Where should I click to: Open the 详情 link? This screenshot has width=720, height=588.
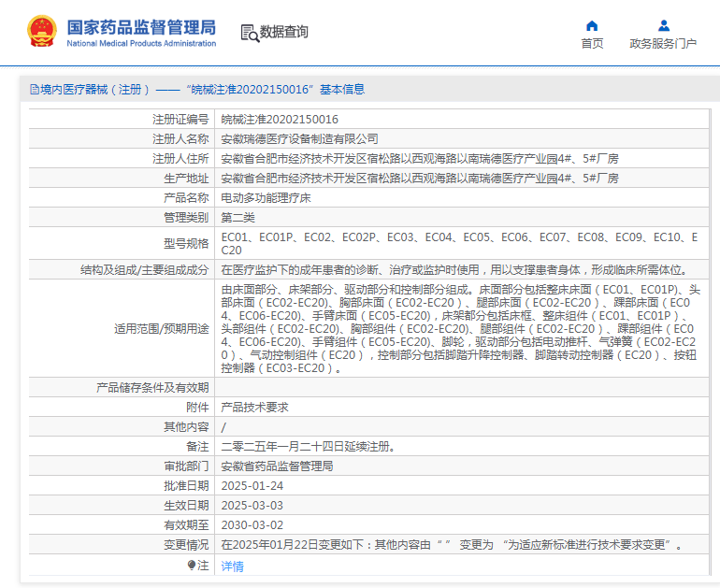[232, 566]
